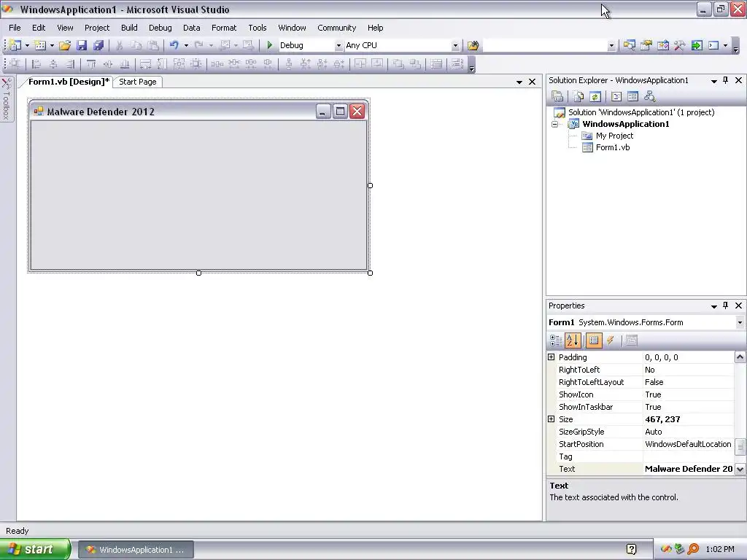The height and width of the screenshot is (560, 747).
Task: Click the Save All stacked floppy disks icon
Action: pyautogui.click(x=98, y=45)
